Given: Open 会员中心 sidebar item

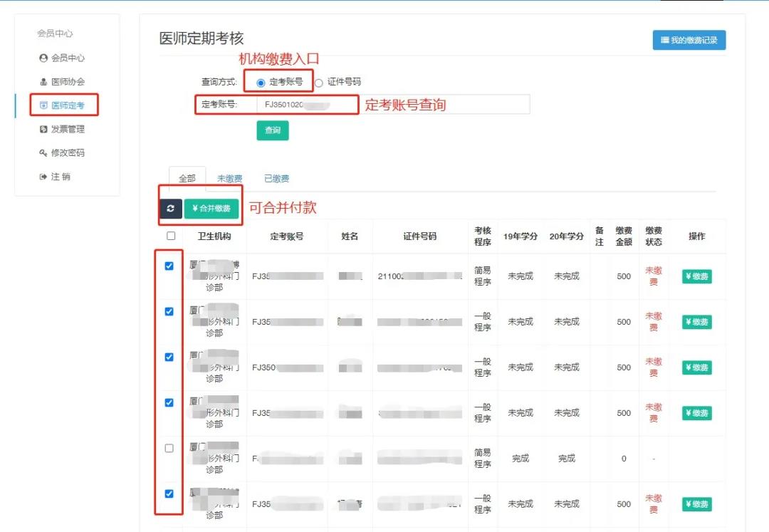Looking at the screenshot, I should pos(67,58).
